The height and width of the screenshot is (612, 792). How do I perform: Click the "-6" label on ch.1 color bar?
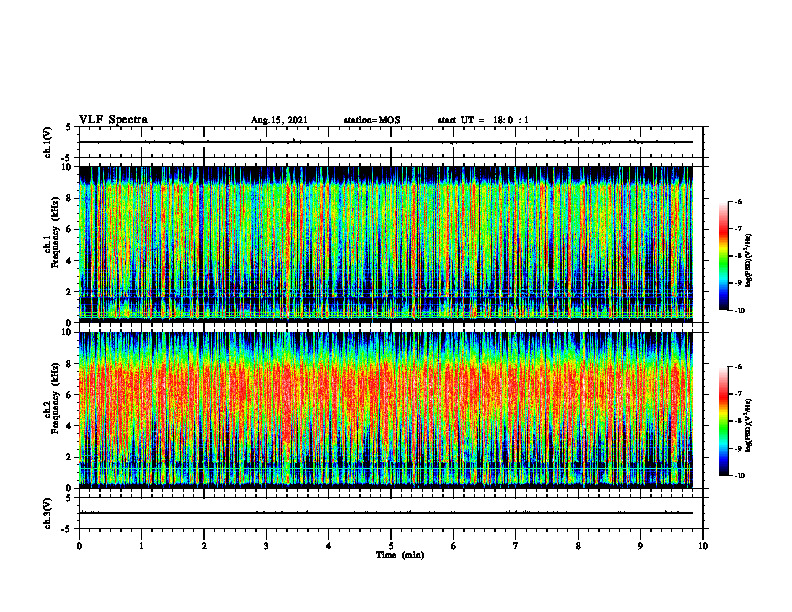coord(738,202)
